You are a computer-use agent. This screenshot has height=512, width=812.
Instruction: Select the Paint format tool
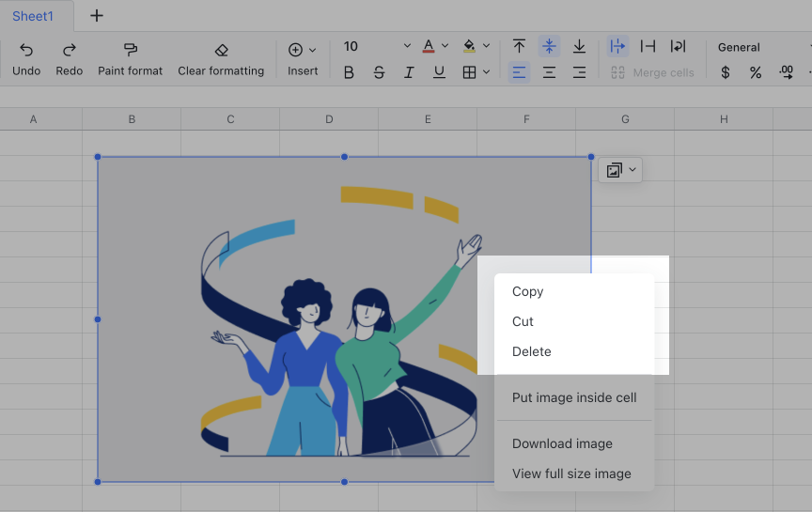tap(130, 59)
